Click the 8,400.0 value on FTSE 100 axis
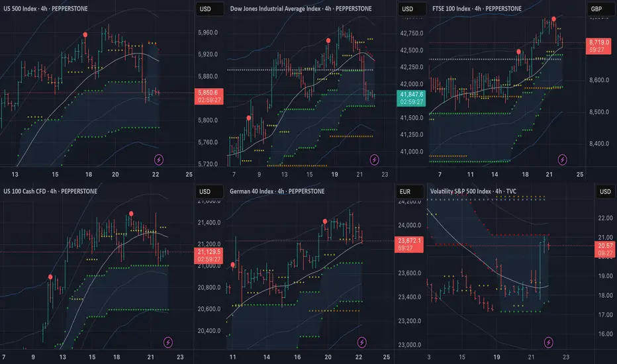Image resolution: width=617 pixels, height=364 pixels. point(599,144)
